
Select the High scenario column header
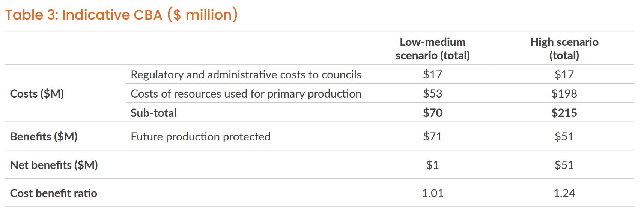coord(564,48)
